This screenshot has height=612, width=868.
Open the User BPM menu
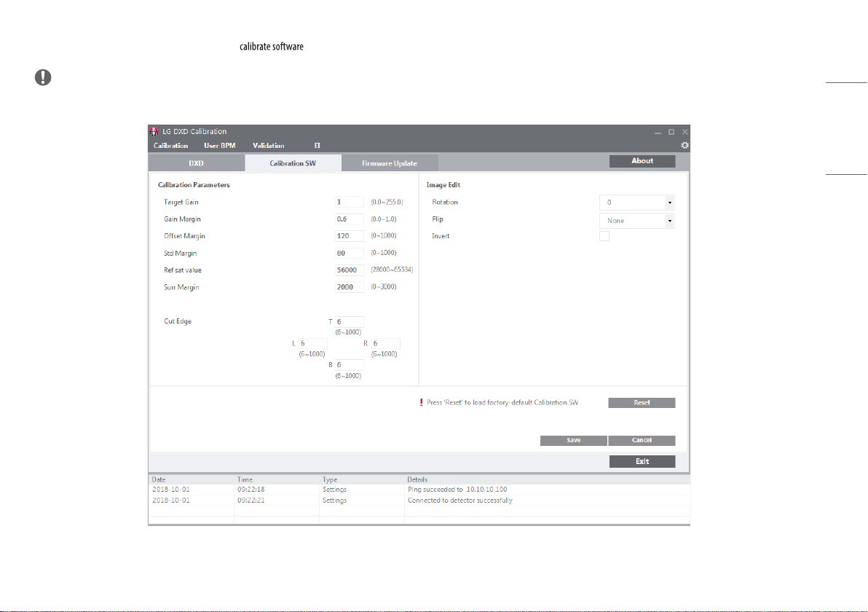[x=220, y=146]
